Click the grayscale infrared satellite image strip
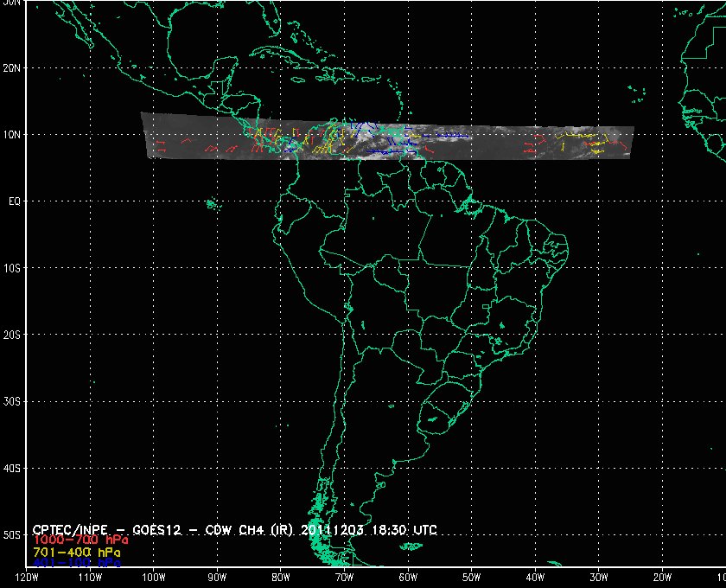 coord(388,137)
